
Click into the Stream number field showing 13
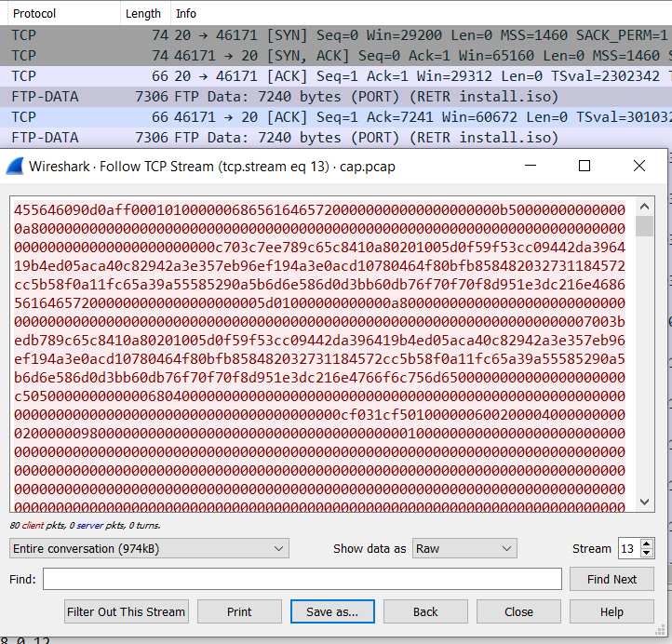coord(628,548)
